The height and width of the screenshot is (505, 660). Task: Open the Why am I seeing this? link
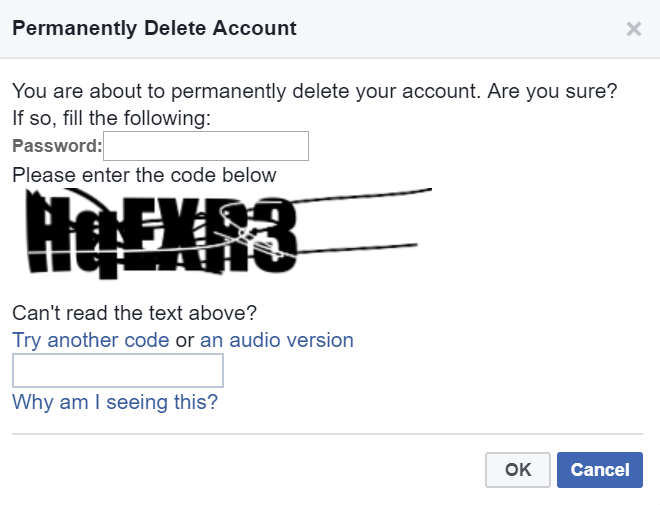pyautogui.click(x=115, y=402)
